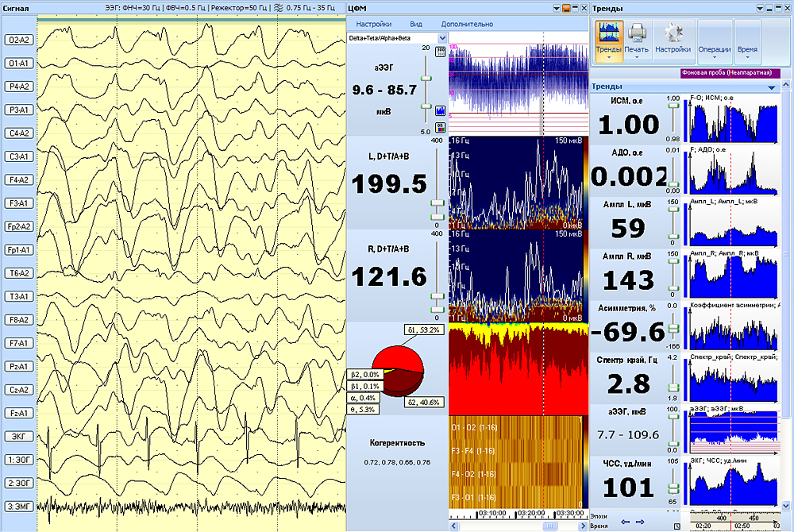Viewport: 794px width, 532px height.
Task: Open the ЦФМ panel options triangle menu
Action: pyautogui.click(x=556, y=8)
